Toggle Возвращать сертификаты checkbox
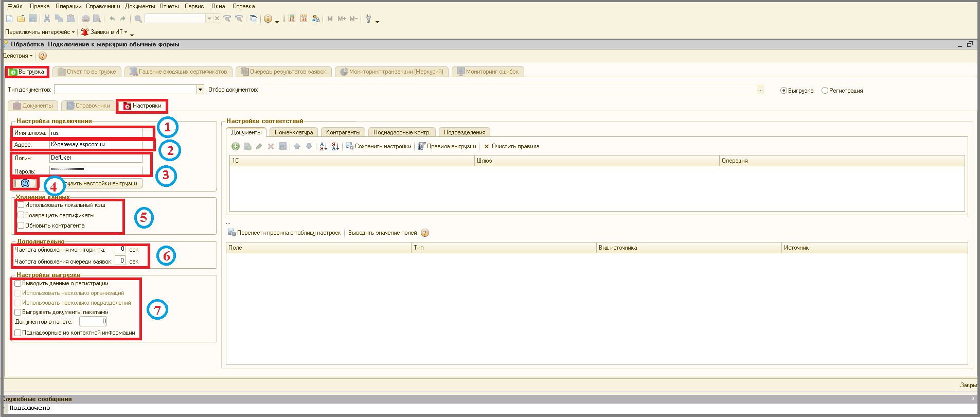Viewport: 980px width, 417px height. pyautogui.click(x=21, y=215)
